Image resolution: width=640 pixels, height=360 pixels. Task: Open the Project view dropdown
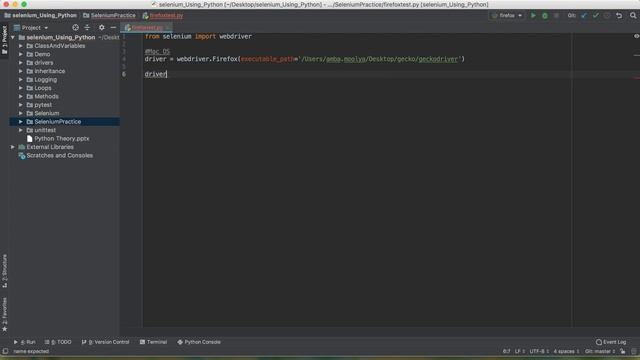pos(31,28)
